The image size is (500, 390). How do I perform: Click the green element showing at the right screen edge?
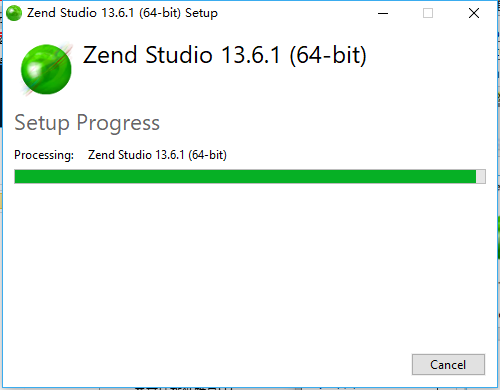pyautogui.click(x=499, y=237)
